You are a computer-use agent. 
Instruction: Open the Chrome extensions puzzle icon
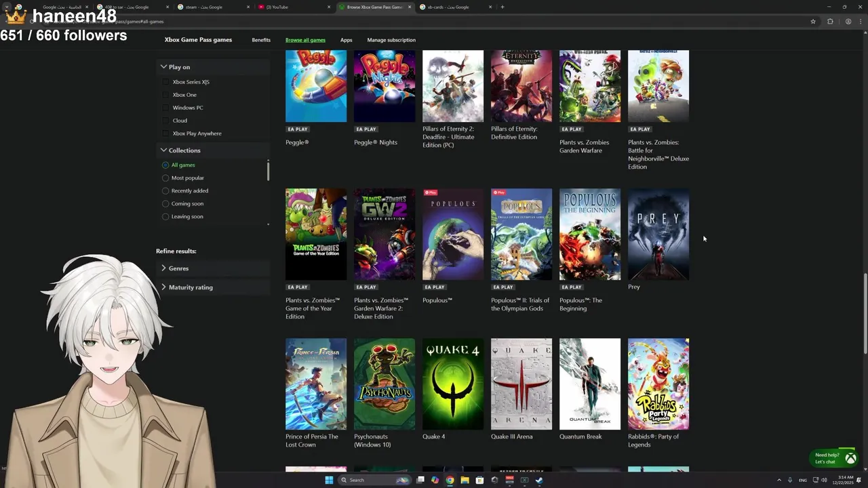[830, 21]
